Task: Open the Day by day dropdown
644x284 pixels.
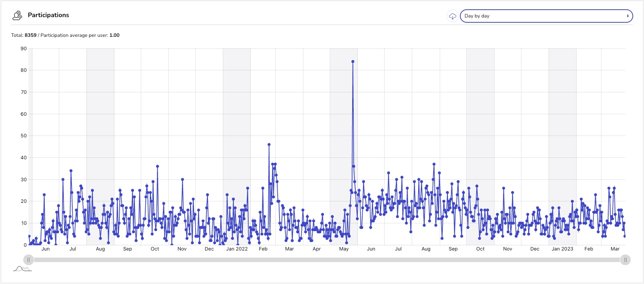Action: click(546, 16)
